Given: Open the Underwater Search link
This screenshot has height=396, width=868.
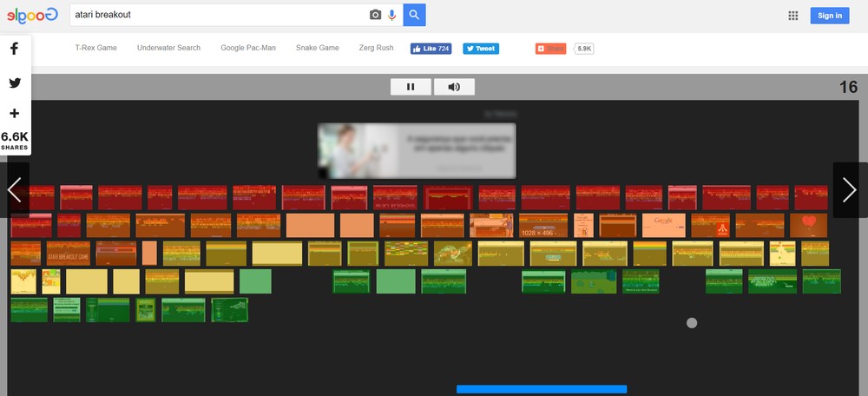Looking at the screenshot, I should [168, 49].
